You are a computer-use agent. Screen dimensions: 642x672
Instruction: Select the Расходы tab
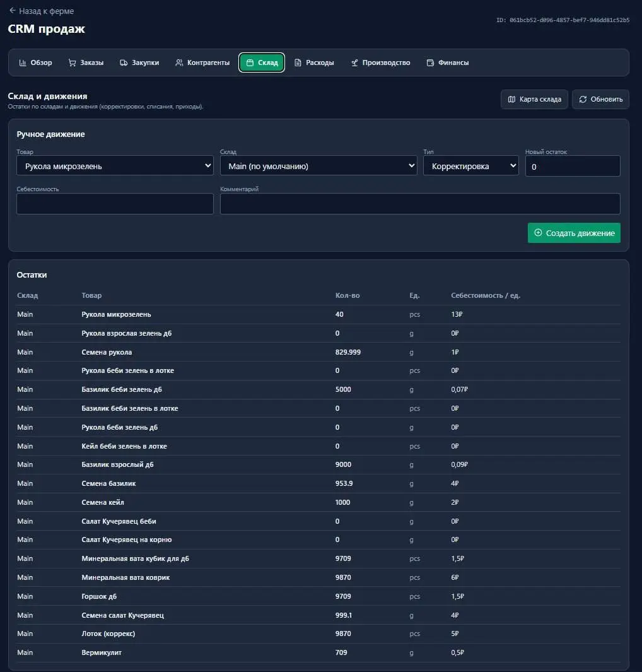tap(314, 62)
